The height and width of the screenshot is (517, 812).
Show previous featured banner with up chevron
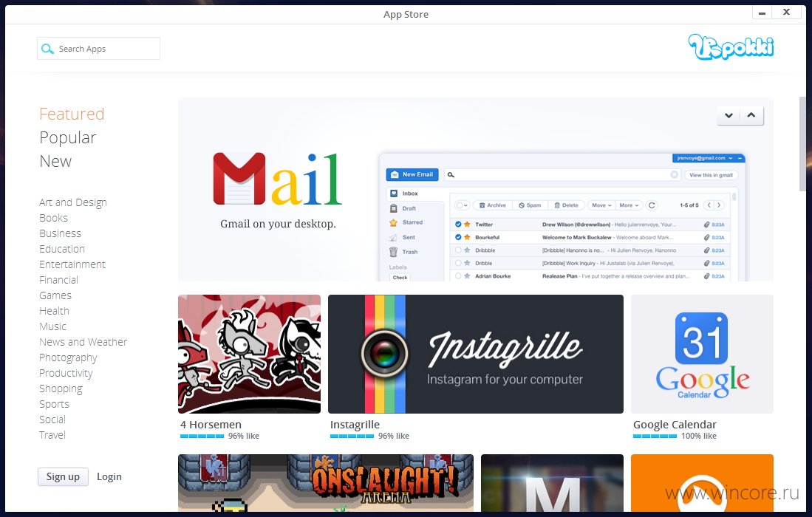coord(751,115)
